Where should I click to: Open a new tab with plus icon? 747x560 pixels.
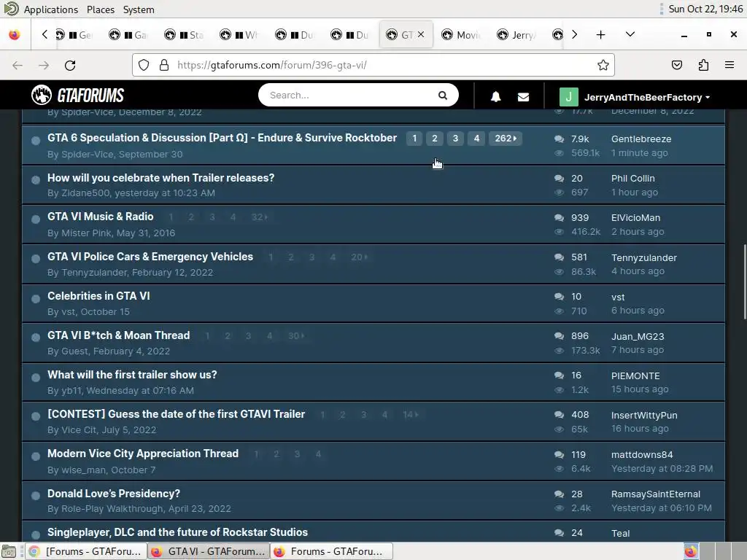click(x=601, y=35)
